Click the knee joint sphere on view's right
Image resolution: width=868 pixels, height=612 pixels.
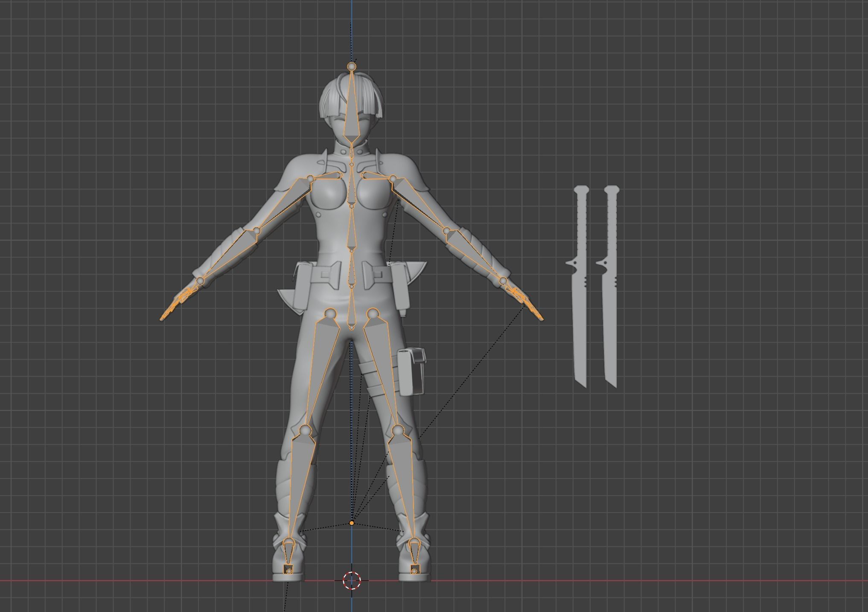[x=398, y=430]
